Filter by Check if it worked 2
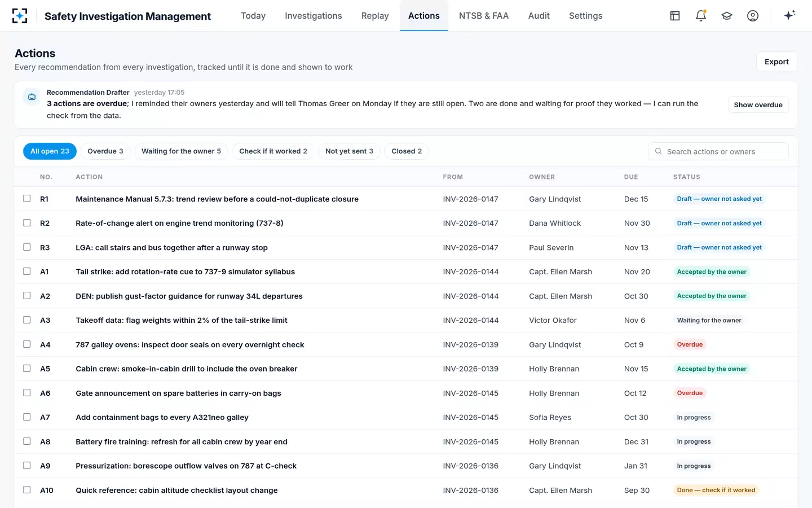The image size is (812, 508). click(273, 151)
